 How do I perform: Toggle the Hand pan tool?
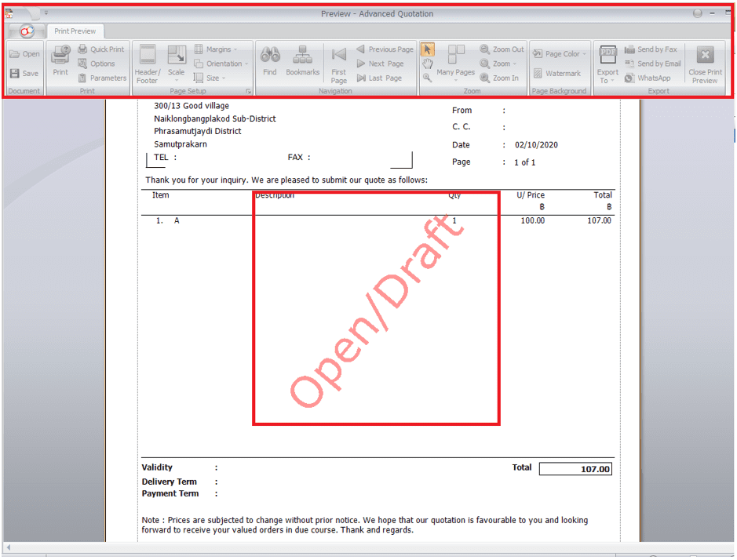tap(428, 64)
